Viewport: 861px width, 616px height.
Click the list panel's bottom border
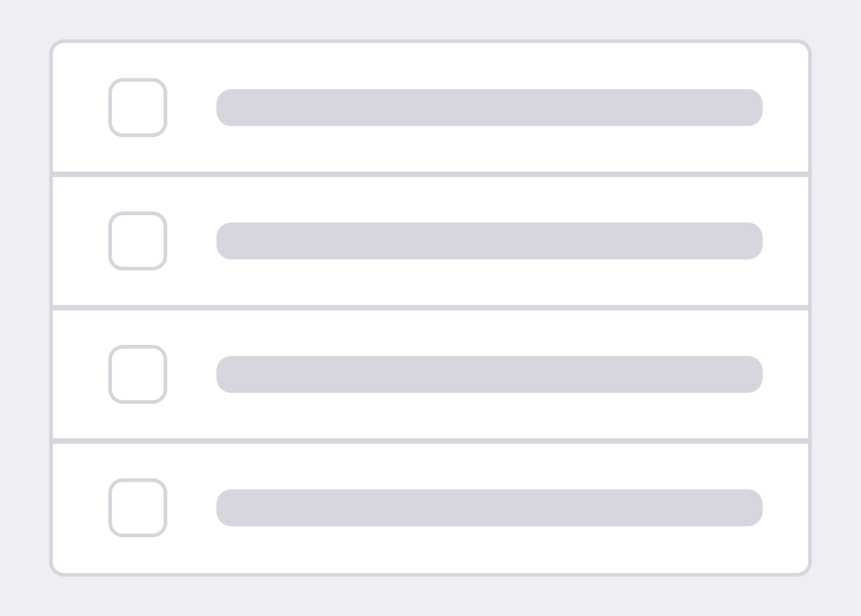(430, 575)
